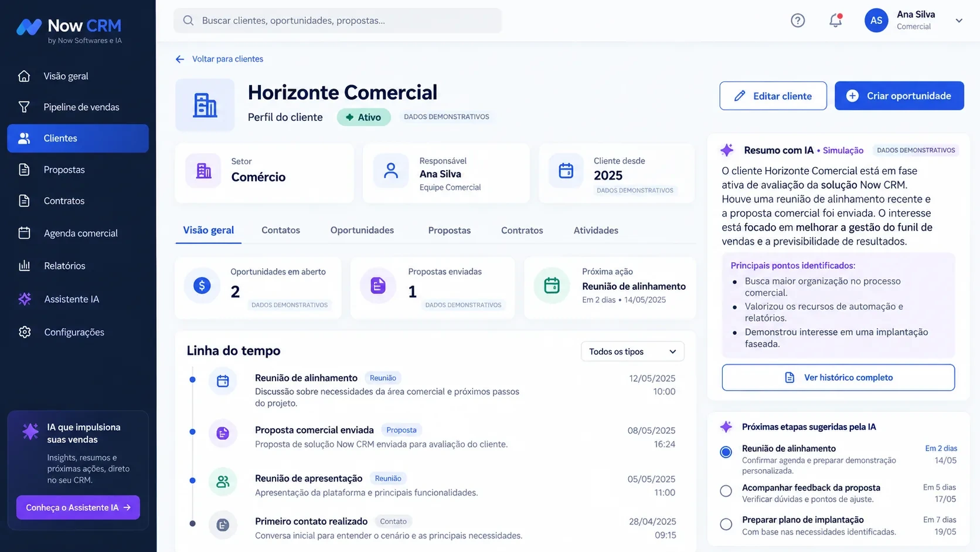Image resolution: width=980 pixels, height=552 pixels.
Task: Click the calendar icon beside Agenda comercial
Action: 24,233
